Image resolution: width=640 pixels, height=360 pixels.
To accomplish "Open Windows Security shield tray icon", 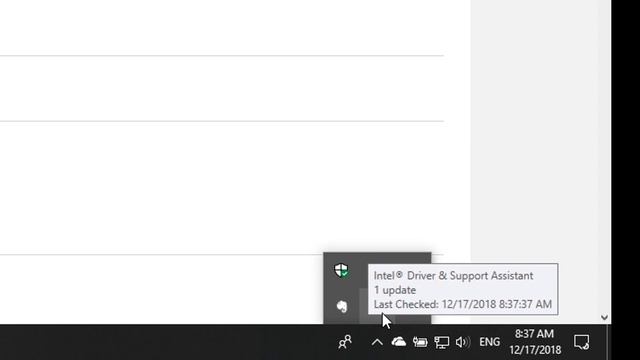I will [341, 270].
